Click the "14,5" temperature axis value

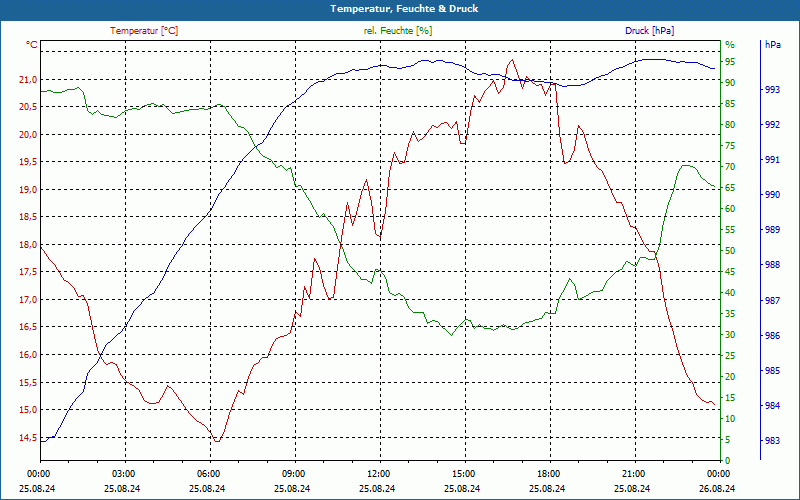pos(29,438)
